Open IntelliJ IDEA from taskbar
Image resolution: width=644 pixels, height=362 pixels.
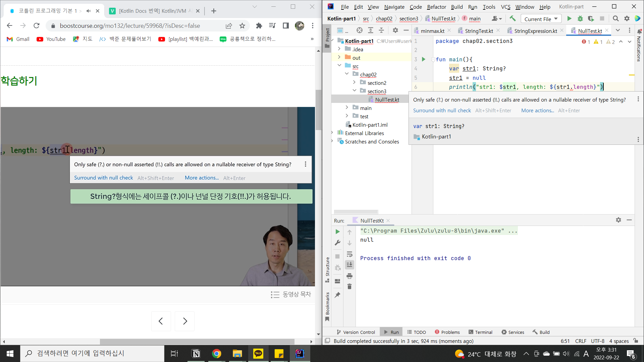pyautogui.click(x=300, y=353)
